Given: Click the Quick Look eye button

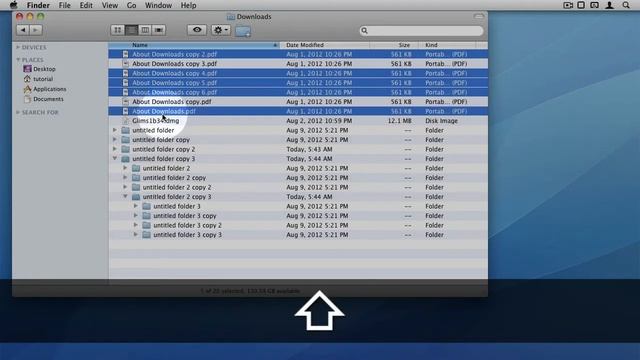Looking at the screenshot, I should (x=197, y=30).
